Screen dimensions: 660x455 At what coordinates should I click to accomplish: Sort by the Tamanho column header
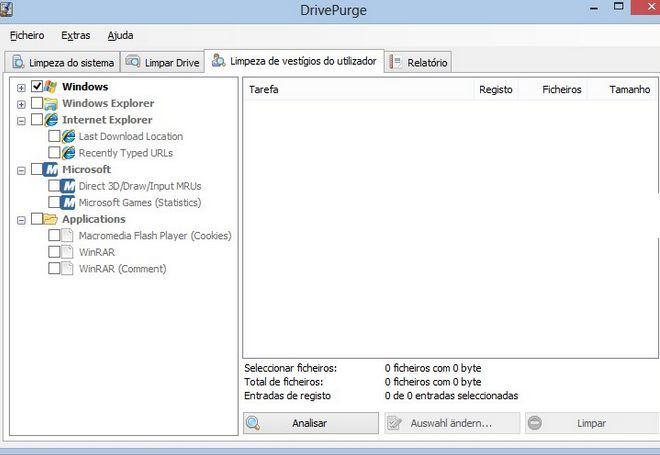622,90
